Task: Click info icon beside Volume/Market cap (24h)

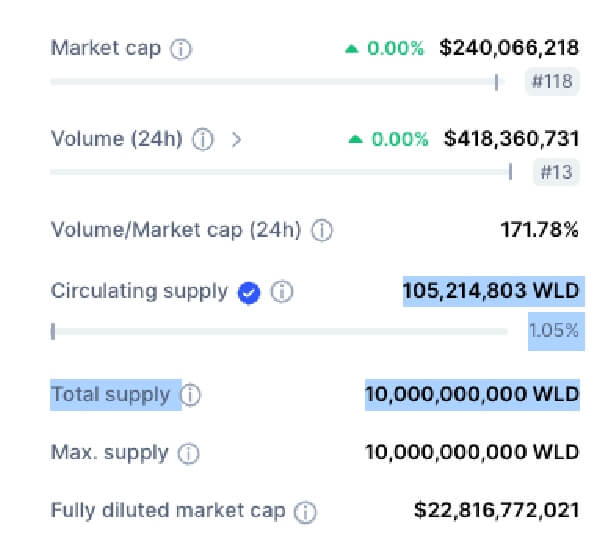Action: (322, 230)
